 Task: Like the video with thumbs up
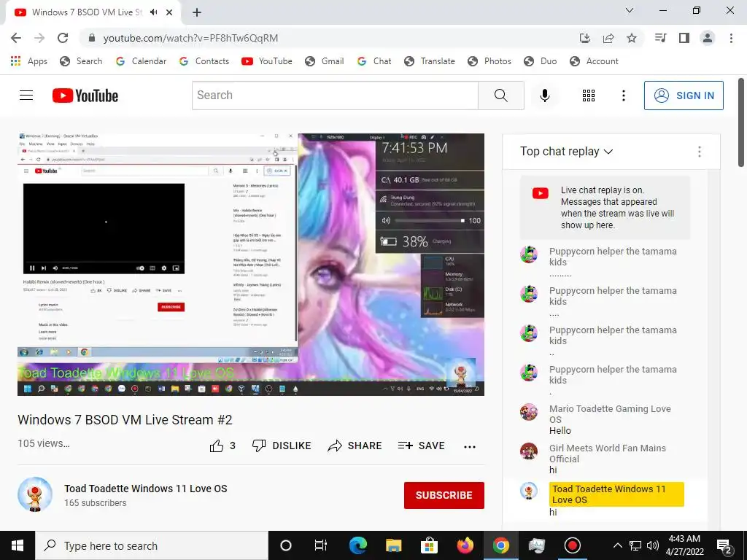pyautogui.click(x=222, y=446)
